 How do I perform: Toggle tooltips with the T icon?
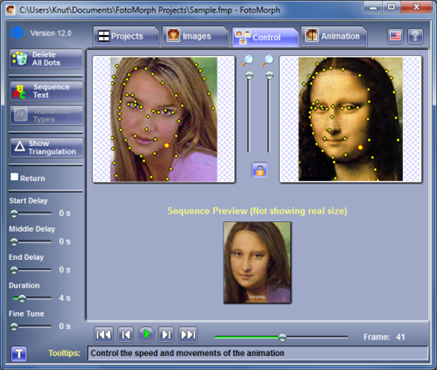(19, 354)
